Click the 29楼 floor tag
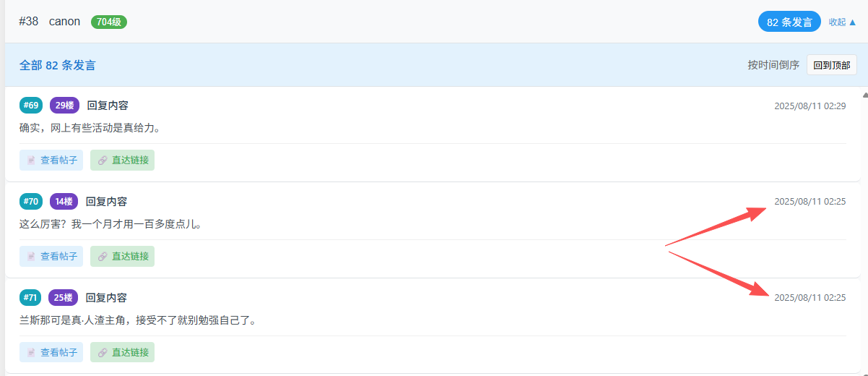This screenshot has width=868, height=376. coord(64,106)
